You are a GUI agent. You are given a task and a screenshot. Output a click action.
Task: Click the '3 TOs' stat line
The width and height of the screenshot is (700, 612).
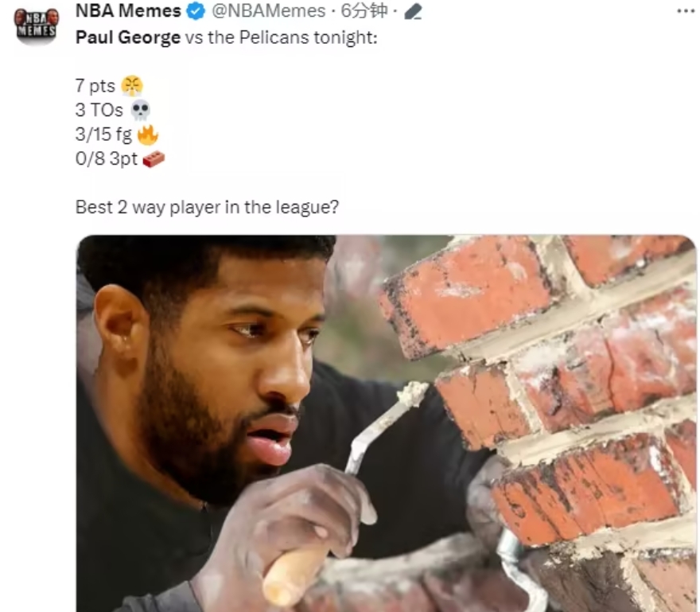click(99, 111)
